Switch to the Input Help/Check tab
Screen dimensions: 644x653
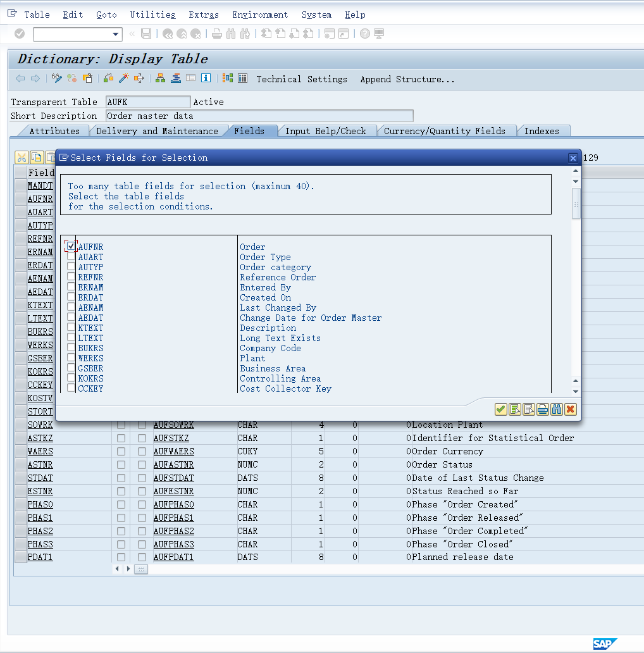[x=326, y=131]
